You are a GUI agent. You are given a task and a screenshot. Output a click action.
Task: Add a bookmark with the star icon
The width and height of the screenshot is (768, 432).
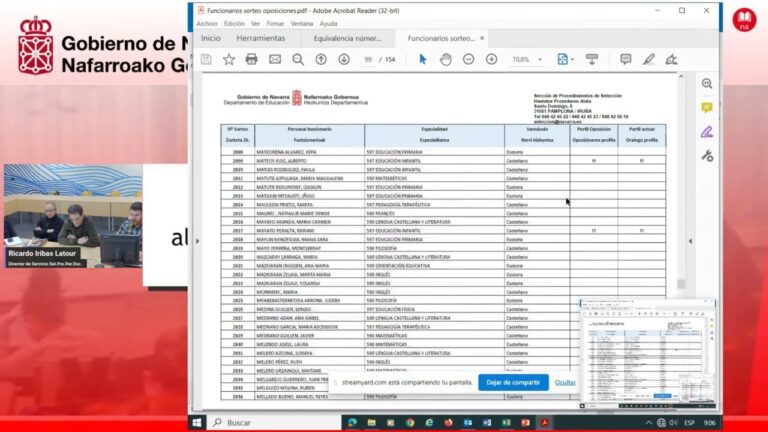(x=229, y=59)
